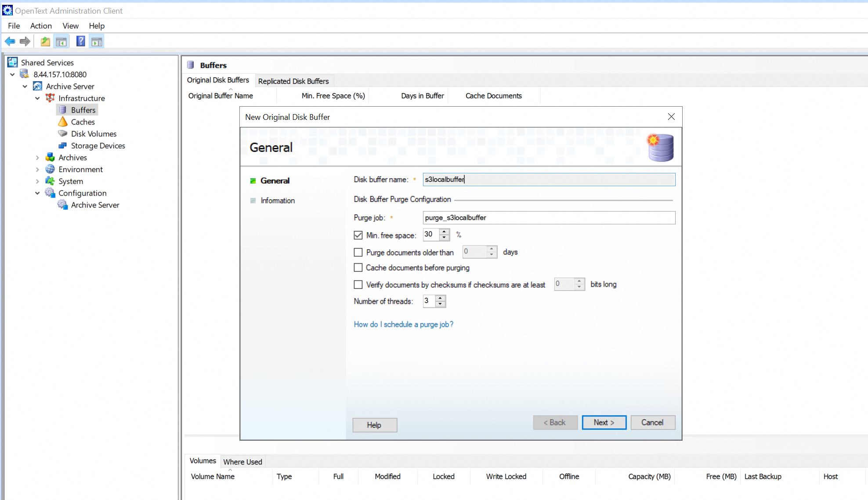The image size is (868, 500).
Task: Expand the Environment tree node
Action: (37, 169)
